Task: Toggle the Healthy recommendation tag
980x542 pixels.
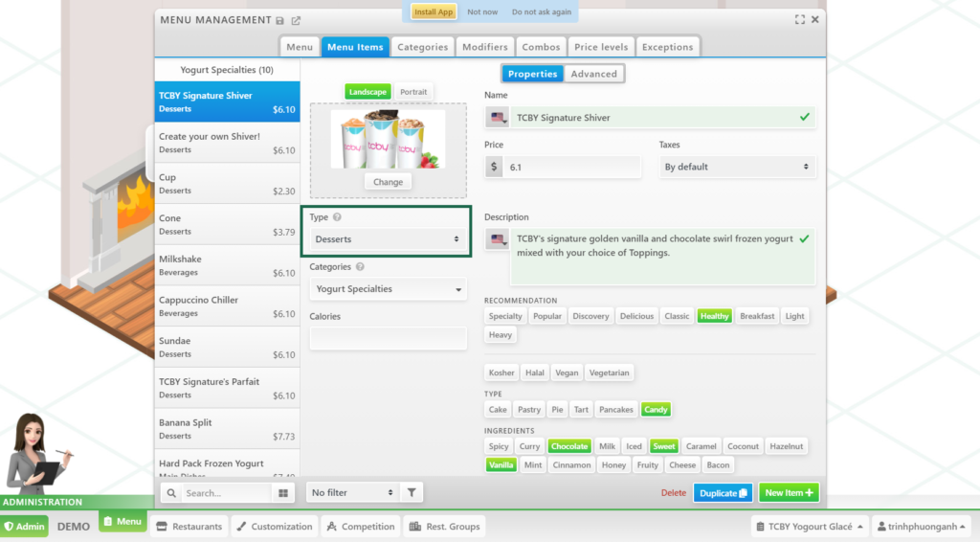Action: point(714,316)
